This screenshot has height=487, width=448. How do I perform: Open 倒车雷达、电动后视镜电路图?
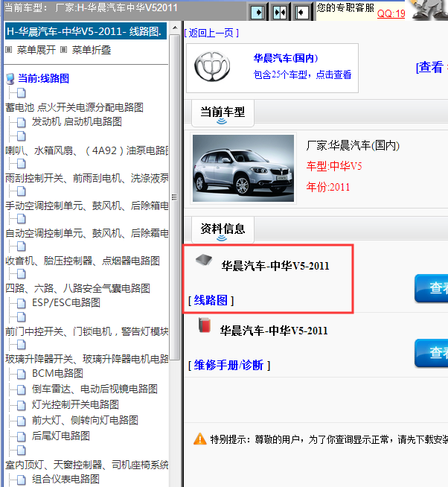click(x=95, y=389)
